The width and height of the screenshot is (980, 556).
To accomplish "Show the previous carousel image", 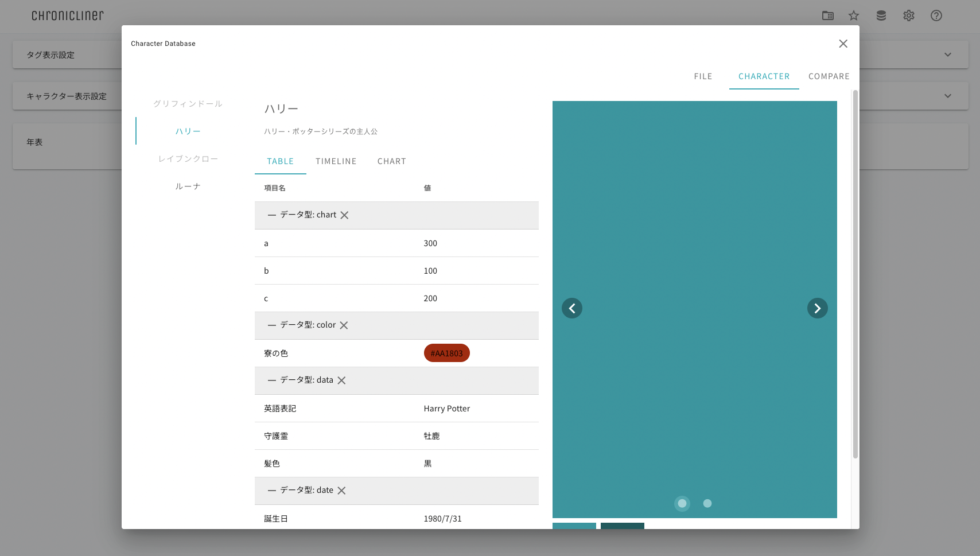I will (572, 308).
